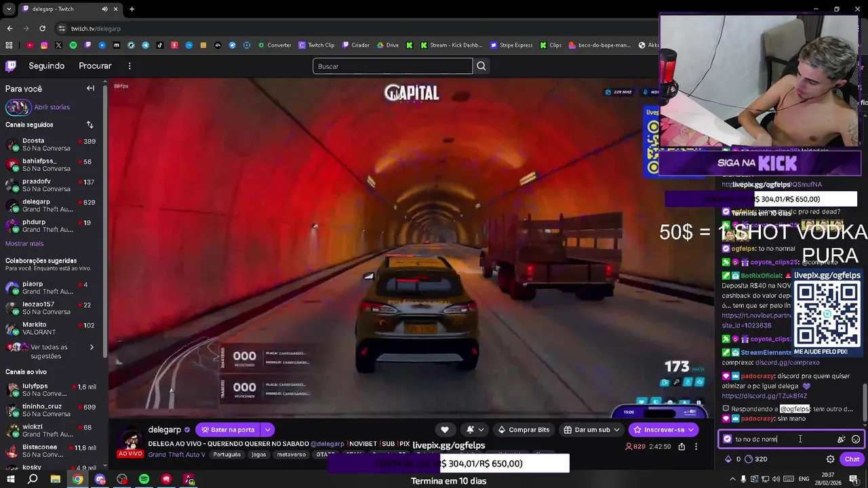
Task: Click the delegarp streamer avatar
Action: [x=130, y=438]
